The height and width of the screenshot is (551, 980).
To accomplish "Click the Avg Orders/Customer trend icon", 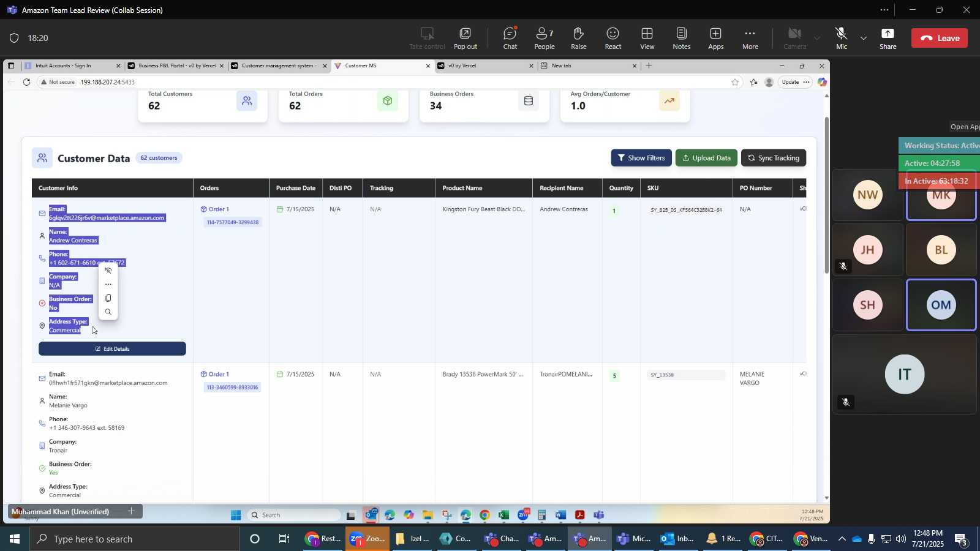I will click(x=669, y=101).
